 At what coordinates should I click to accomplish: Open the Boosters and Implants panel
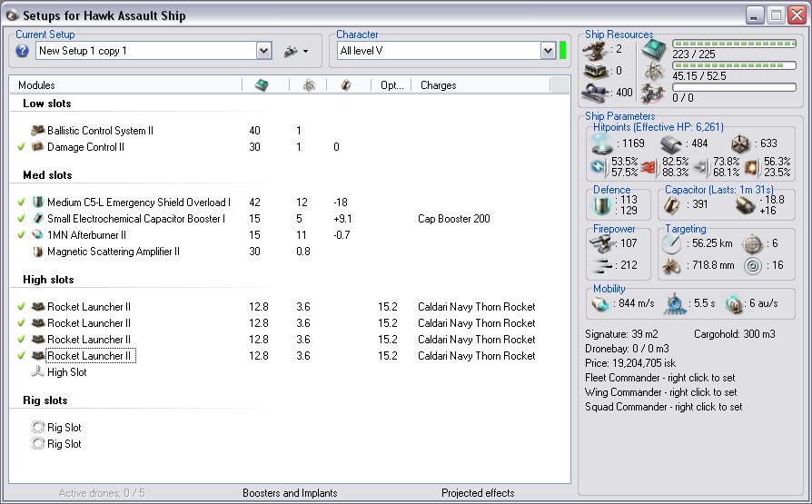290,492
